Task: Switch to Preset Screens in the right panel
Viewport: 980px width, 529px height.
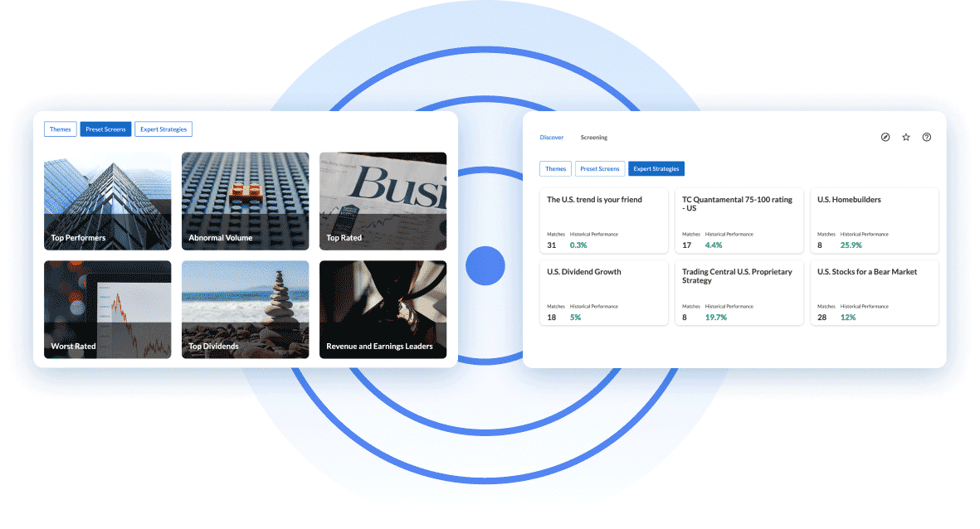Action: (600, 168)
